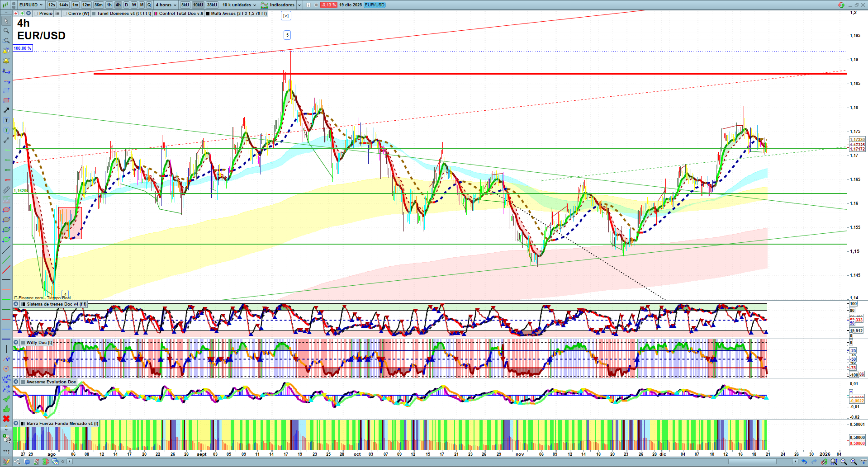Click the red X delete icon

6,419
